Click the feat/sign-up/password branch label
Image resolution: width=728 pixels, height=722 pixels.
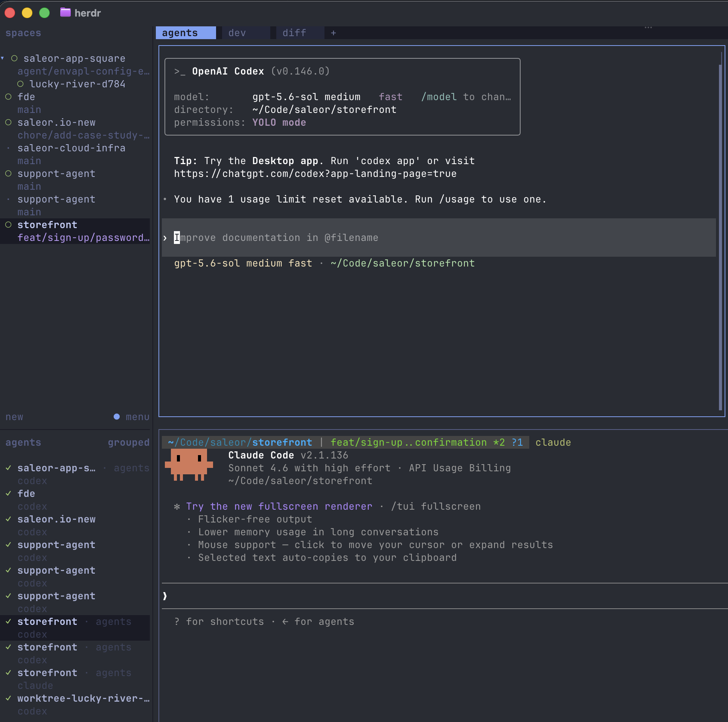click(83, 238)
